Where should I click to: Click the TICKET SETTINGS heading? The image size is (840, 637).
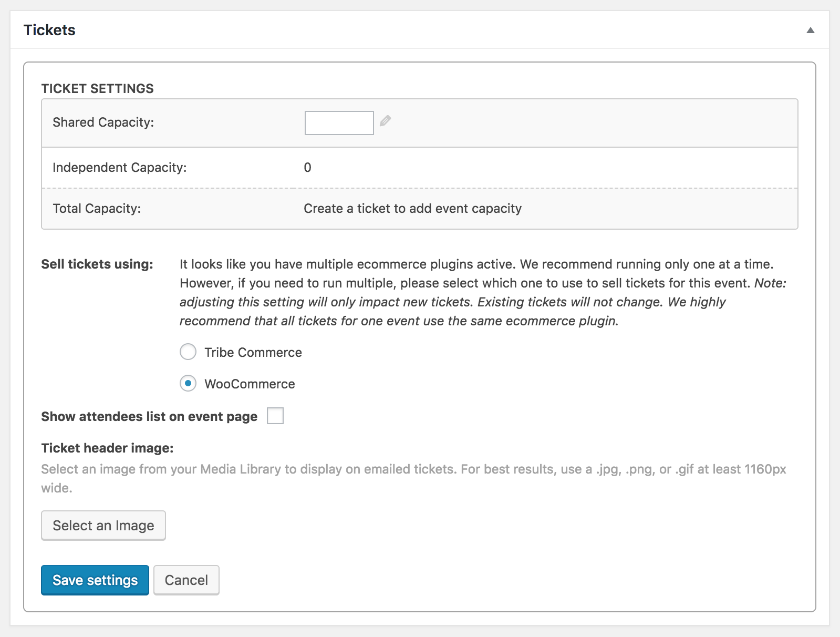pos(98,89)
